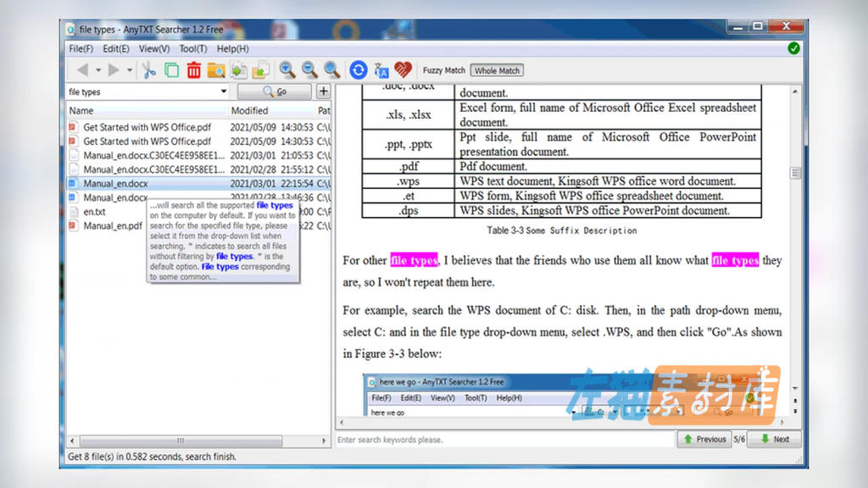Viewport: 868px width, 488px height.
Task: Click the 'Get 8 file(s)' status bar text
Action: [153, 457]
